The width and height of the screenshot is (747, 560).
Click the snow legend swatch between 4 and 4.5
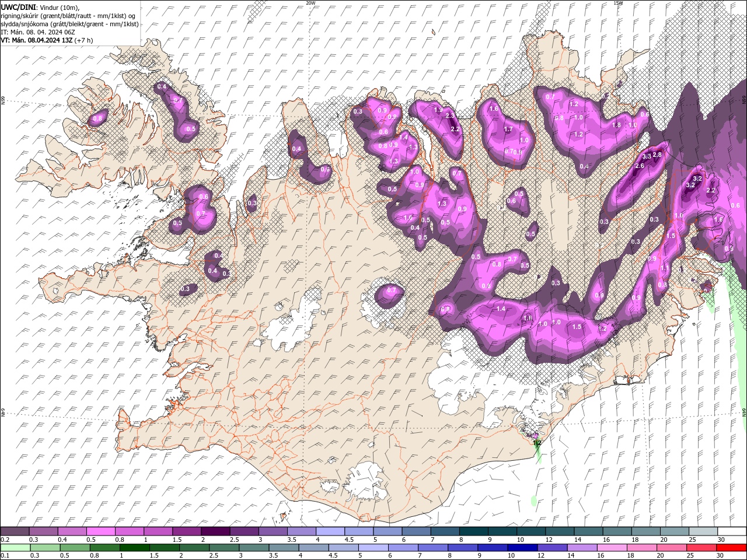coord(331,531)
